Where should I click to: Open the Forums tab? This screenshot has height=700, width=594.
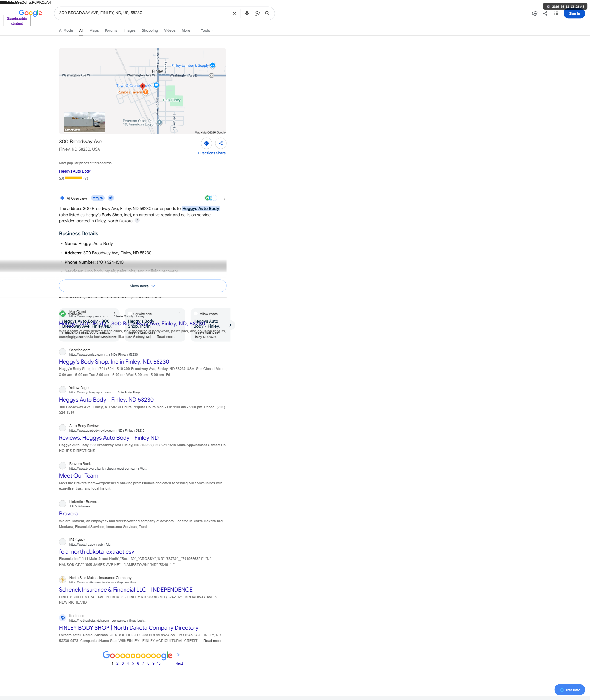tap(112, 30)
